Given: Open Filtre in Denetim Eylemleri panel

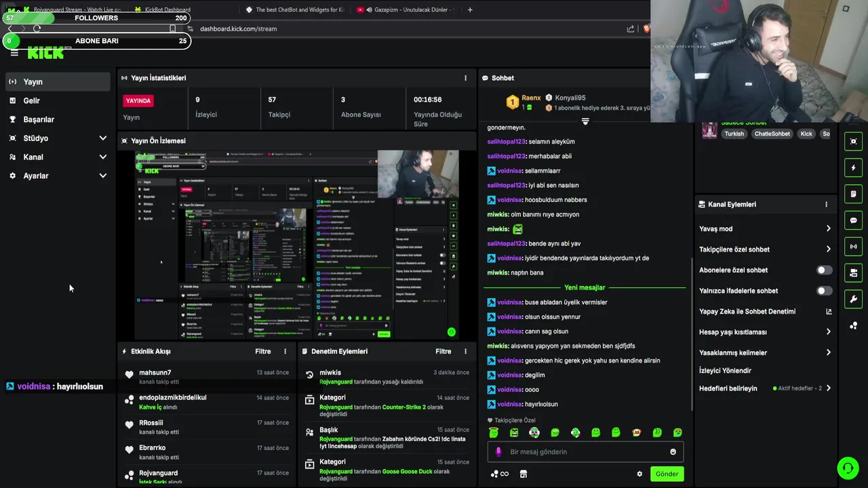Looking at the screenshot, I should pyautogui.click(x=443, y=352).
